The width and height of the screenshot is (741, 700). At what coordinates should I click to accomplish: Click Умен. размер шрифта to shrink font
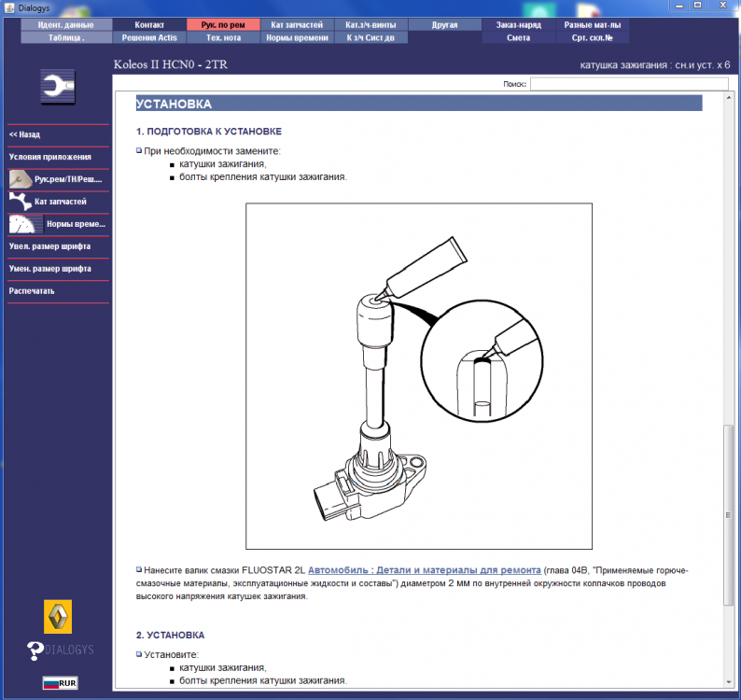pos(58,269)
